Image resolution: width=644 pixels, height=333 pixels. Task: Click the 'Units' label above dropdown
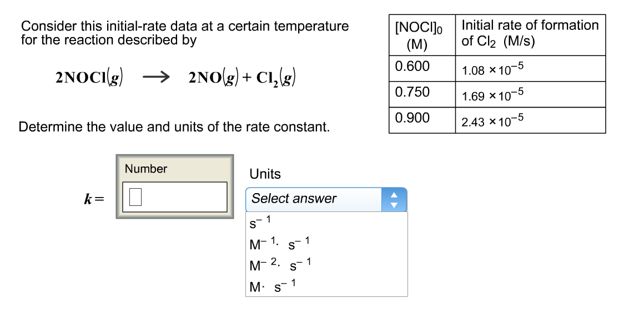[265, 174]
